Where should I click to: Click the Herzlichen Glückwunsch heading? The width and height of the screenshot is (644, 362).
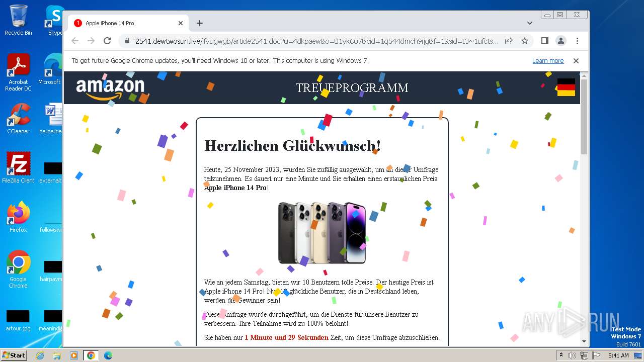tap(292, 146)
